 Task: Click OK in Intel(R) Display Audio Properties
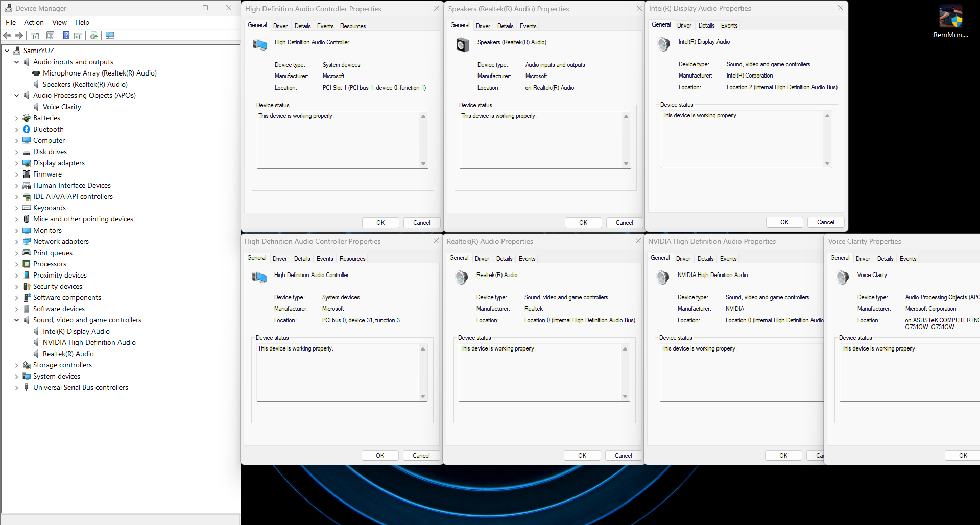pos(784,222)
